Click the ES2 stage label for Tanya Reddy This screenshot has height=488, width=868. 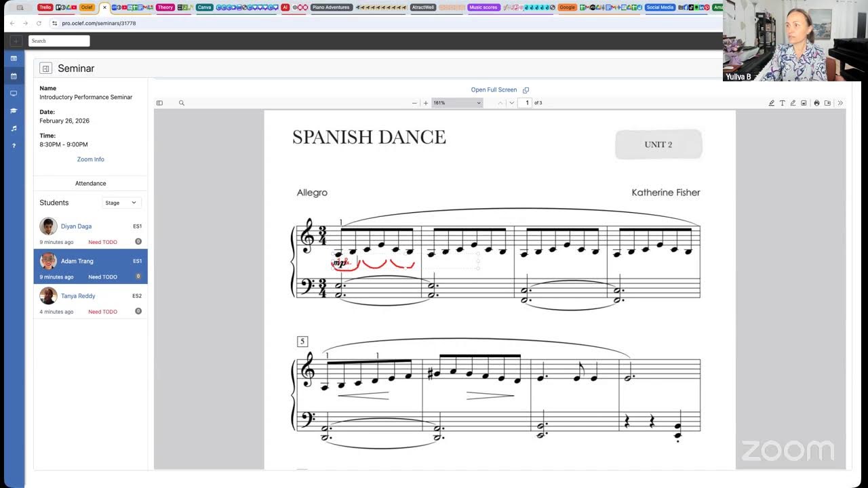coord(137,296)
